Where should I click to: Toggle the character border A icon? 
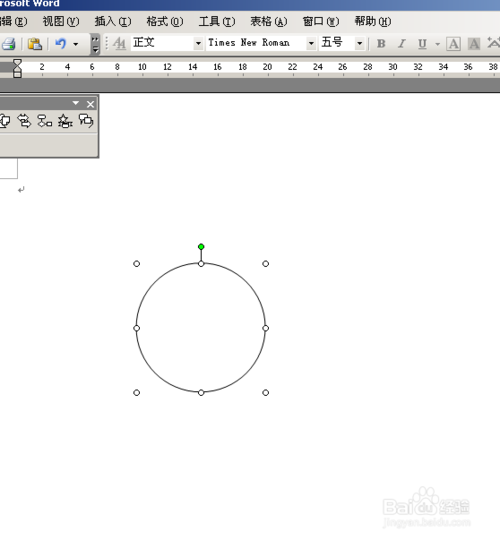(x=454, y=44)
